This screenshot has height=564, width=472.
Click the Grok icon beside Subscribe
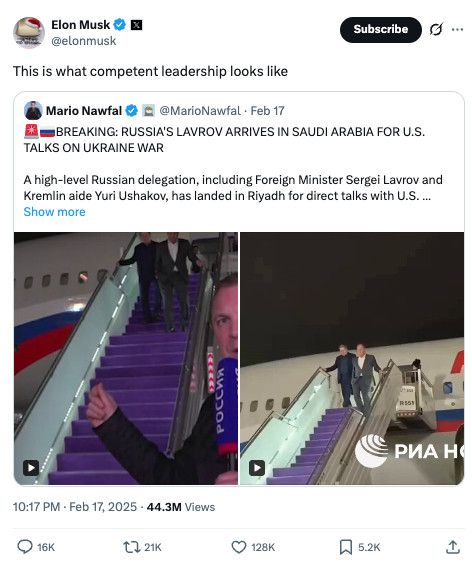click(436, 29)
